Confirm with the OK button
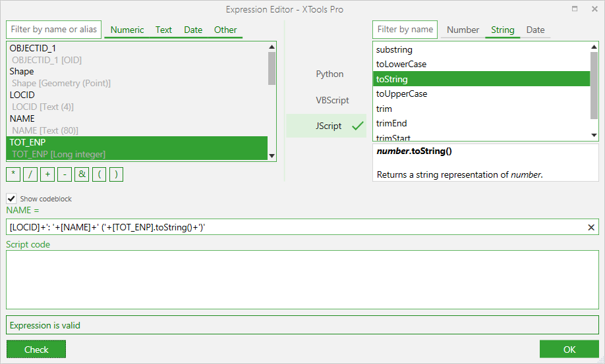This screenshot has height=364, width=605. coord(569,350)
